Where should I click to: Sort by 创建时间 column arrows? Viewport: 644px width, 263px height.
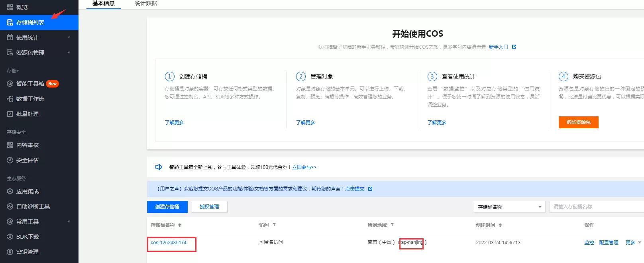pyautogui.click(x=500, y=225)
